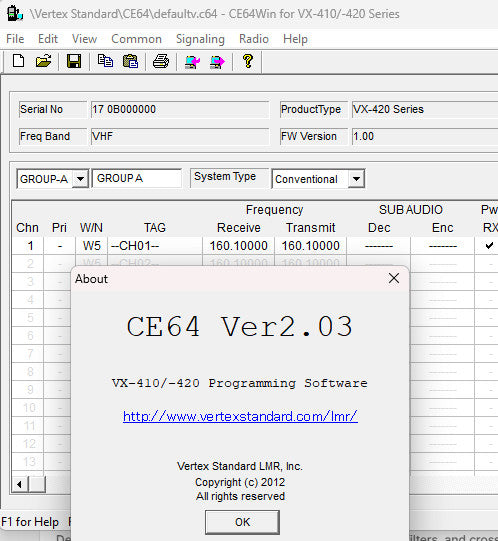Screen dimensions: 498x541
Task: Select channel number 10 row
Action: (x=28, y=407)
